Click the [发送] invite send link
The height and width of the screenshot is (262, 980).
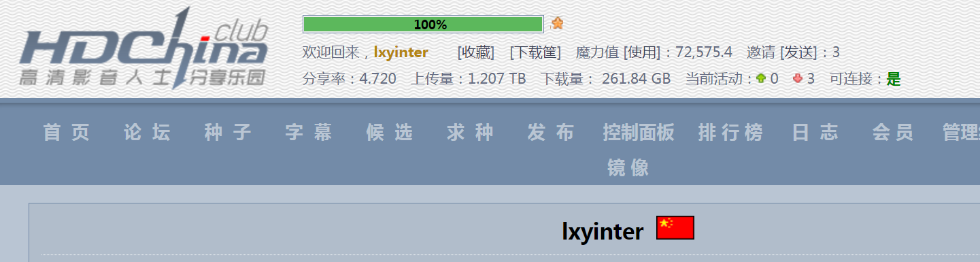pyautogui.click(x=799, y=52)
